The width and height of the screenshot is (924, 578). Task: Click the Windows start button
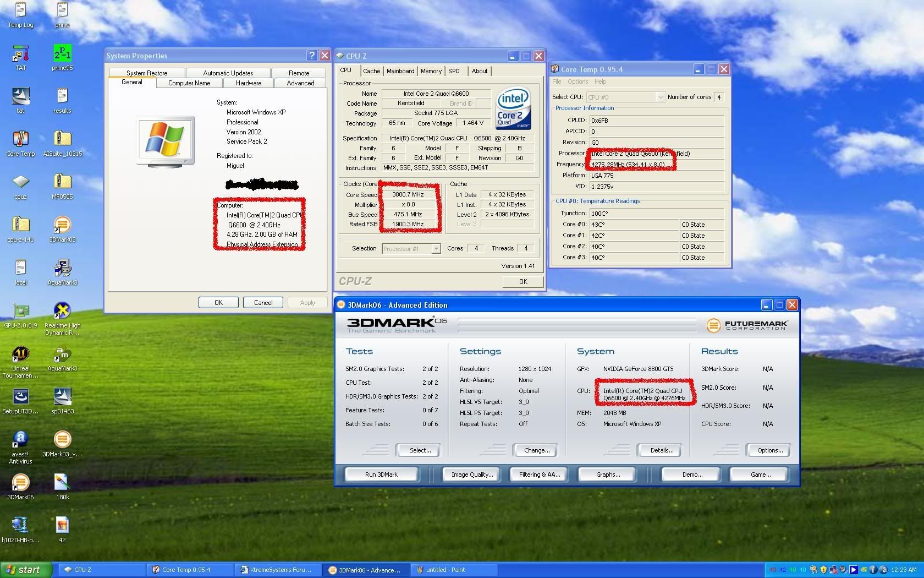point(26,570)
